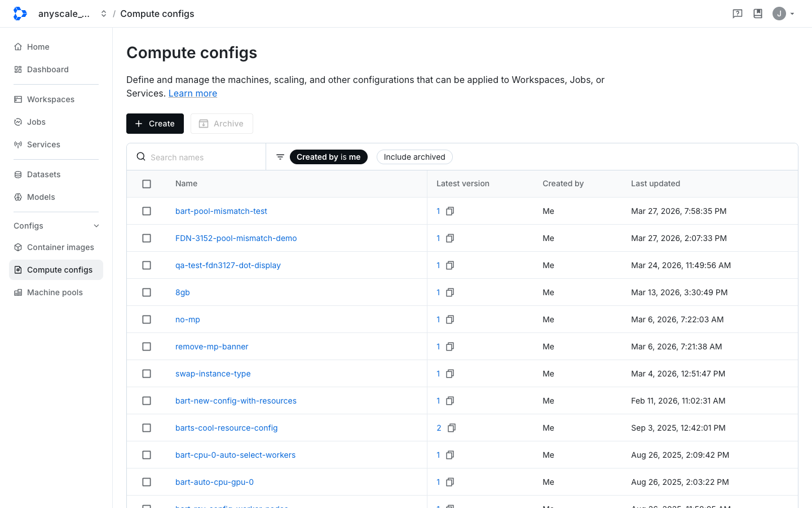Open the bart-pool-mismatch-test config

221,211
